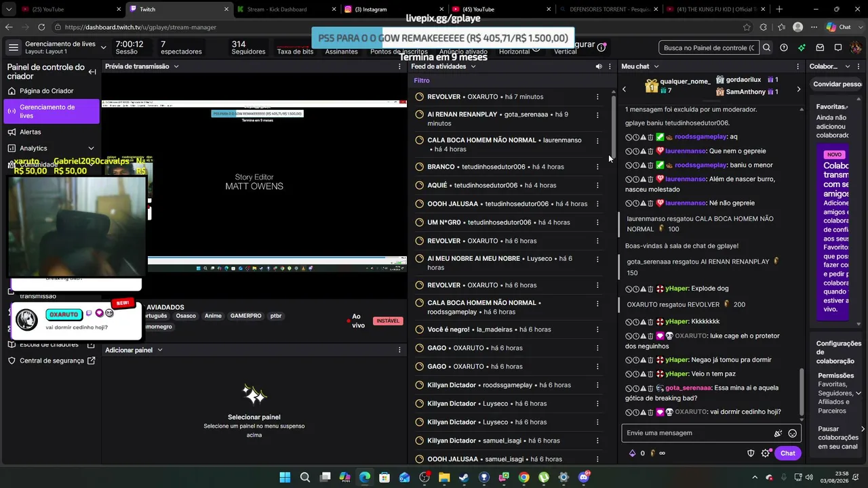Click the Anime stream tag
Screen dimensions: 868x488
click(x=213, y=316)
